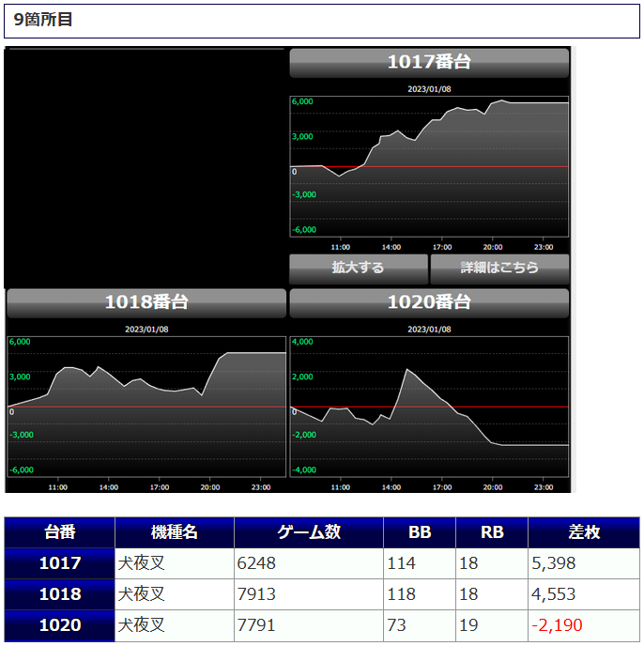This screenshot has width=644, height=646.
Task: Click the BB column header
Action: tap(420, 532)
